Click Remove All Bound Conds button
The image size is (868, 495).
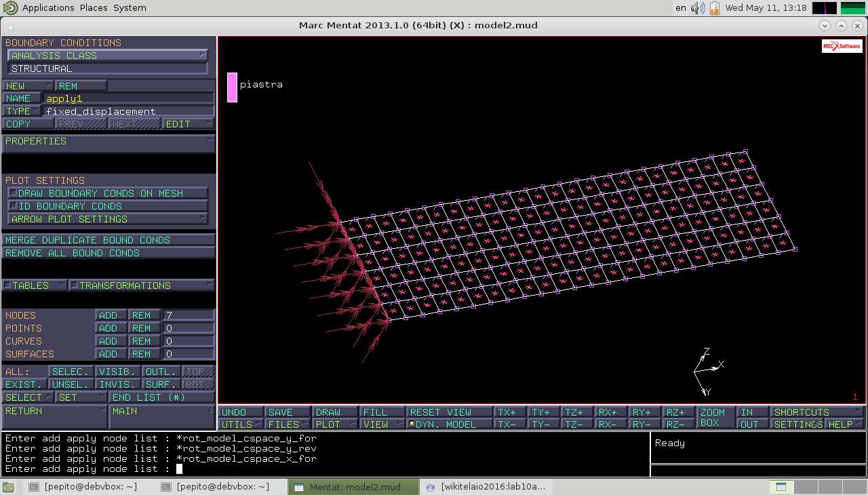click(x=108, y=253)
